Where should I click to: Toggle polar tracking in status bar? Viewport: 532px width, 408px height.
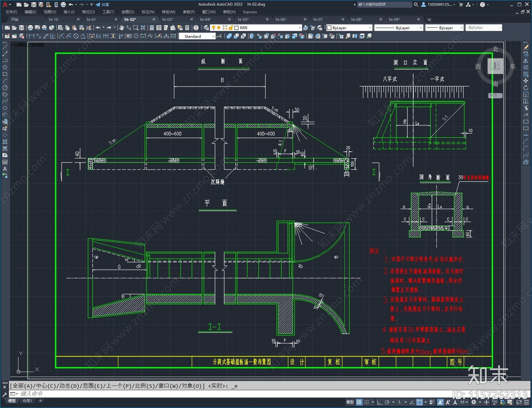387,402
